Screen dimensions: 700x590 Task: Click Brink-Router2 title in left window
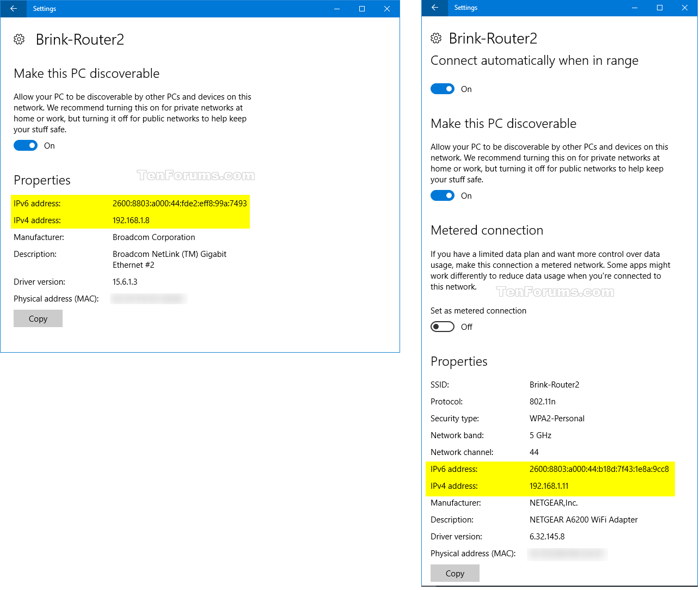(x=80, y=40)
